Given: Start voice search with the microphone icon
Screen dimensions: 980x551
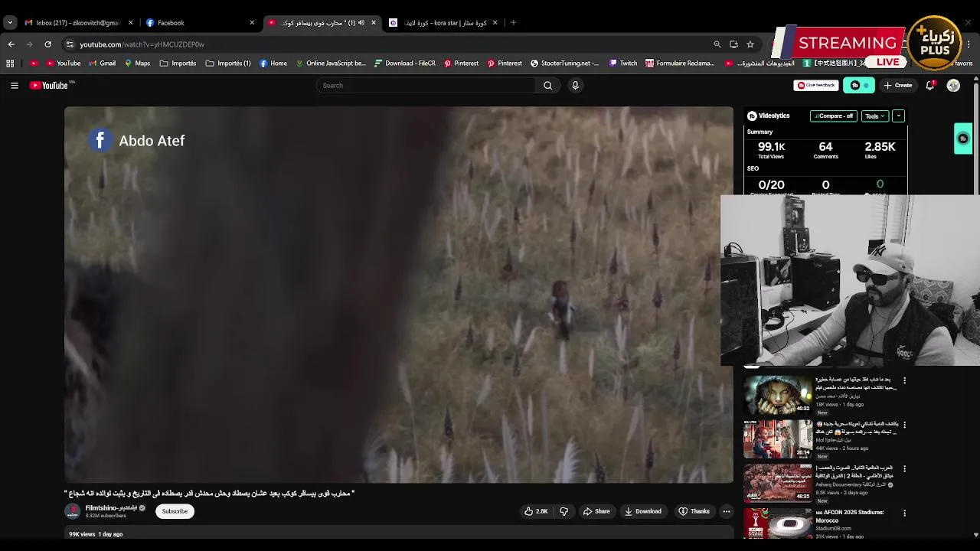Looking at the screenshot, I should pyautogui.click(x=575, y=86).
